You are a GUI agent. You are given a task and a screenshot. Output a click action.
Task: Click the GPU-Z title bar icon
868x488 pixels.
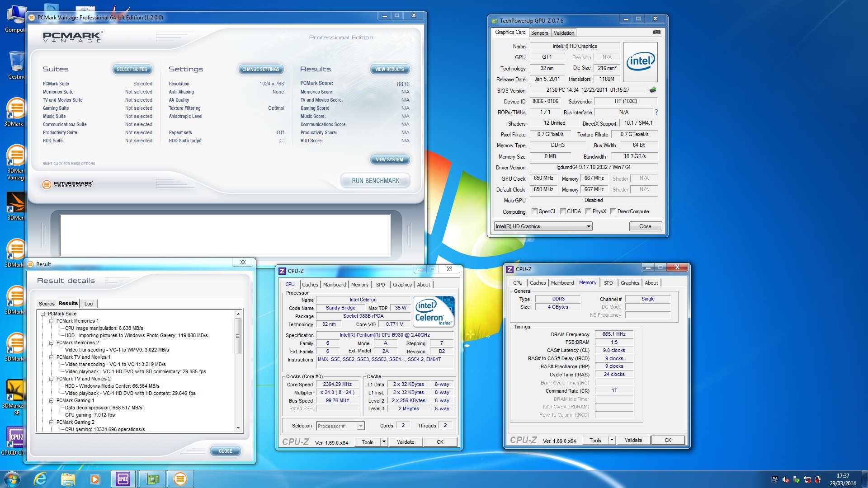(x=495, y=21)
